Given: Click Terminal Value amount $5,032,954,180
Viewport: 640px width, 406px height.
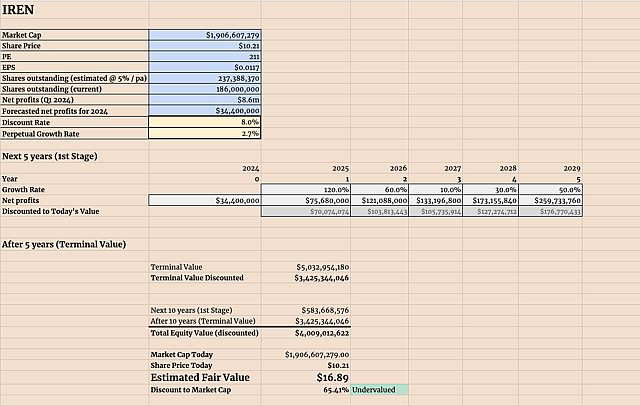Looking at the screenshot, I should [322, 267].
